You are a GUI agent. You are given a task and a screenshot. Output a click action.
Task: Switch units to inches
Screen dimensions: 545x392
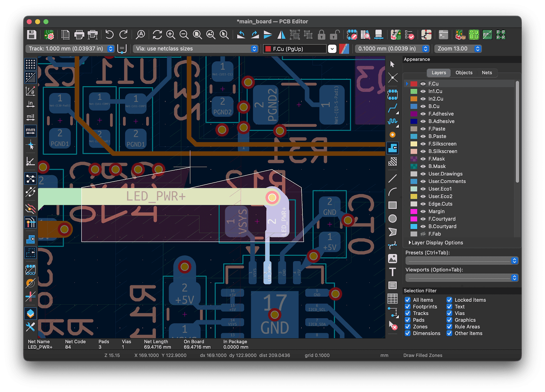click(x=30, y=104)
